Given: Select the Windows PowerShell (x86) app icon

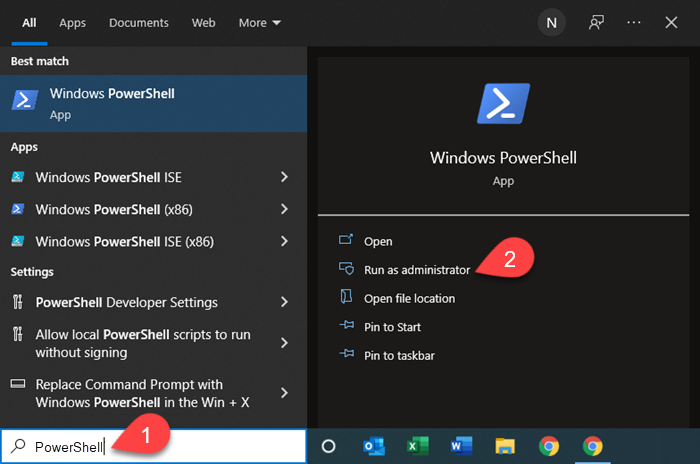Looking at the screenshot, I should coord(18,209).
